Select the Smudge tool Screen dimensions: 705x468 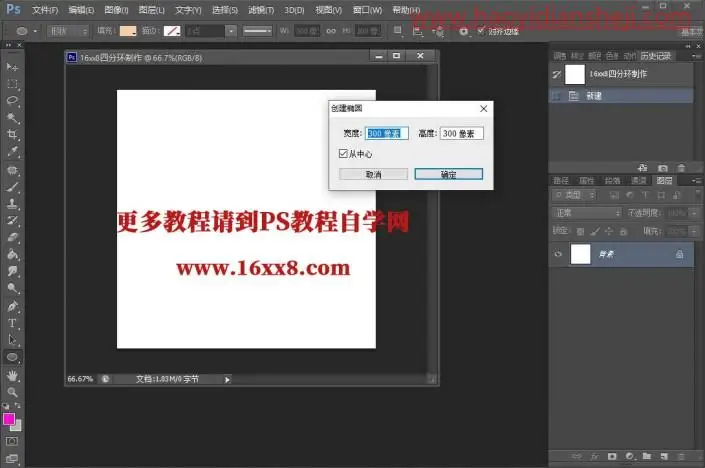pos(12,271)
